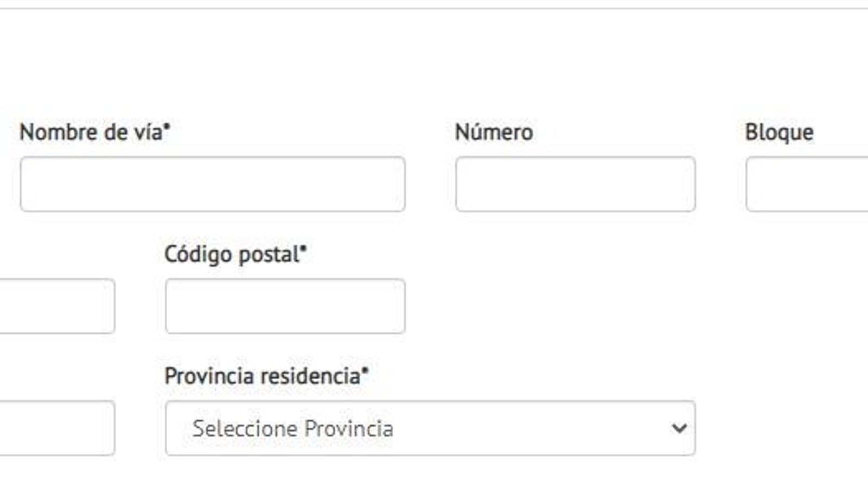Click the Número field label

494,131
